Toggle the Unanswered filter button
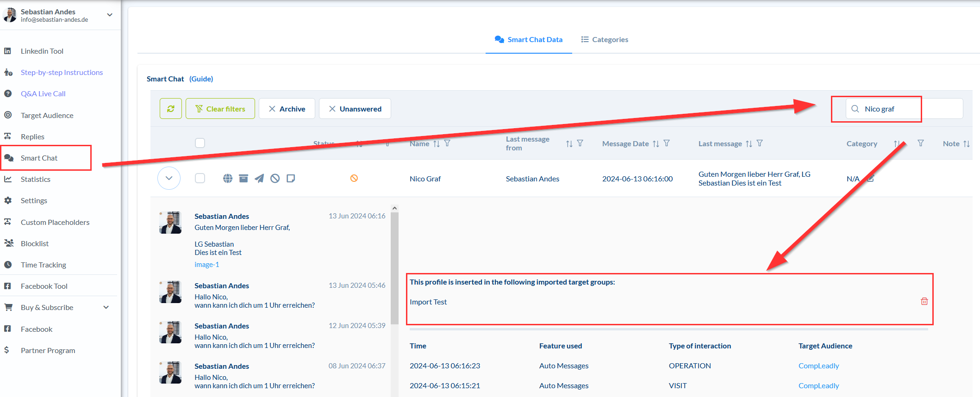 355,109
